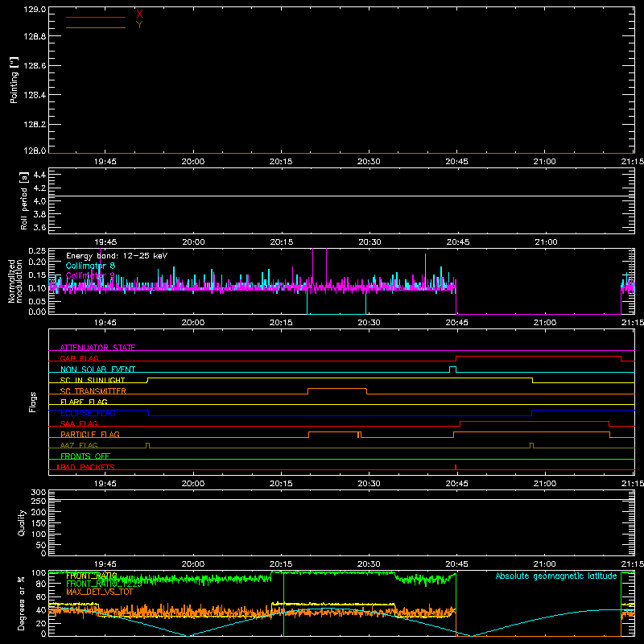Click the olive A4Z_FLAG label
Image resolution: width=644 pixels, height=644 pixels.
pyautogui.click(x=79, y=445)
